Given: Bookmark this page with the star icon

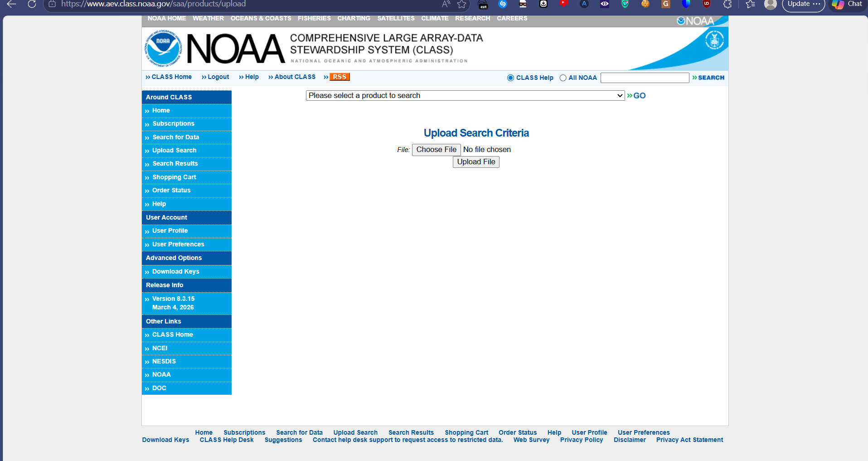Looking at the screenshot, I should (462, 4).
